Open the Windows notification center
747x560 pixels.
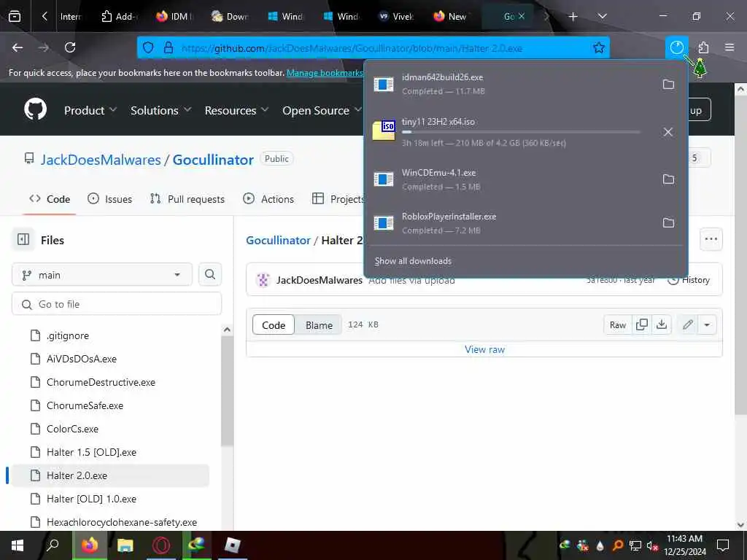point(723,545)
